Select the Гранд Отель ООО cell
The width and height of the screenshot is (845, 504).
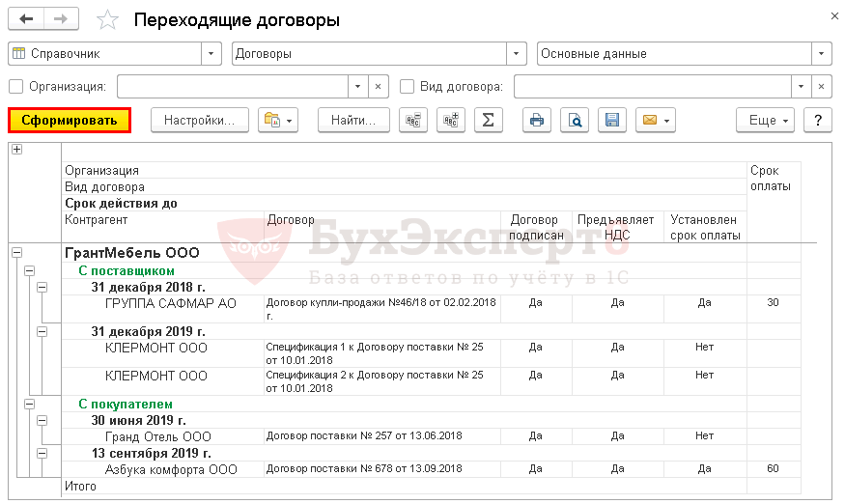click(163, 436)
